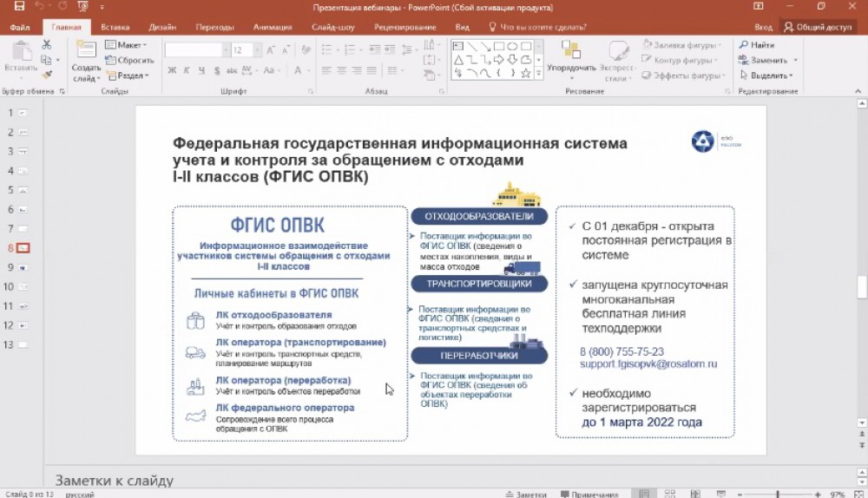Screen dimensions: 868x498
Task: Click the Упорядочить arrange icon
Action: click(571, 50)
